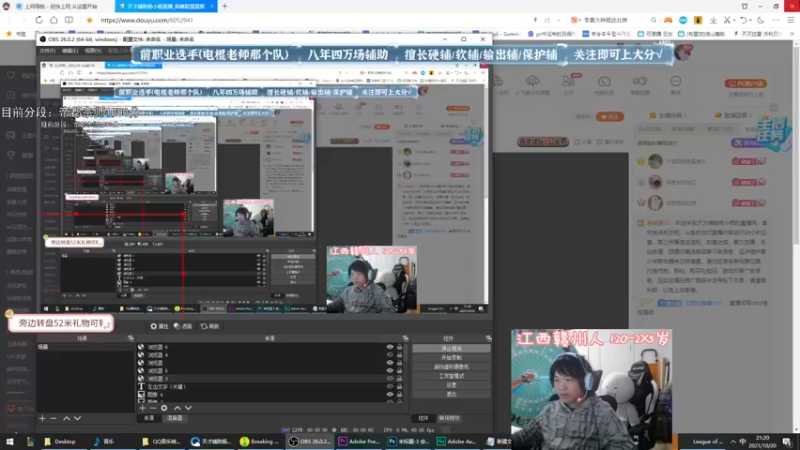Switch to the 控件 tab
800x450 pixels.
(423, 418)
